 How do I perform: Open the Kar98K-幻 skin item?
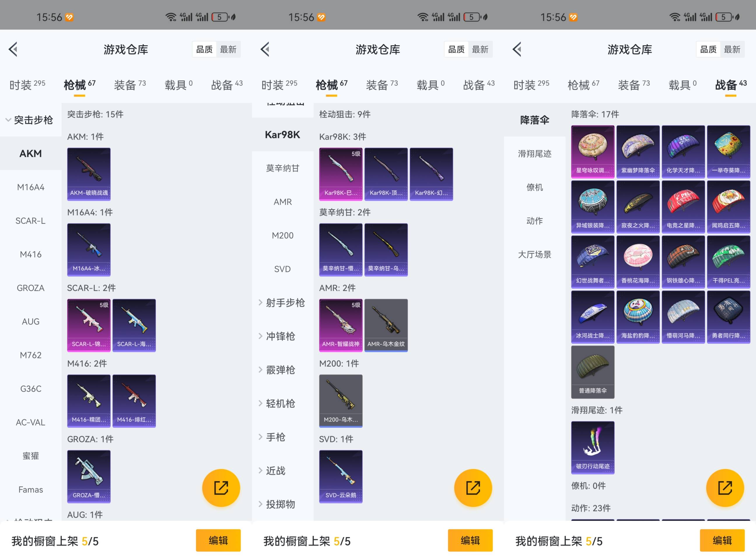[432, 174]
